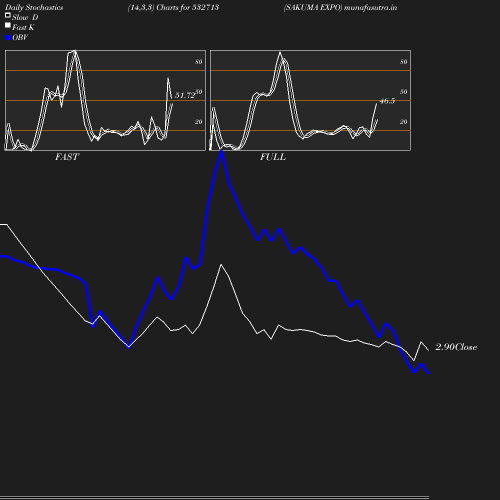
Task: Click the FAST stochastic chart panel
Action: click(105, 100)
